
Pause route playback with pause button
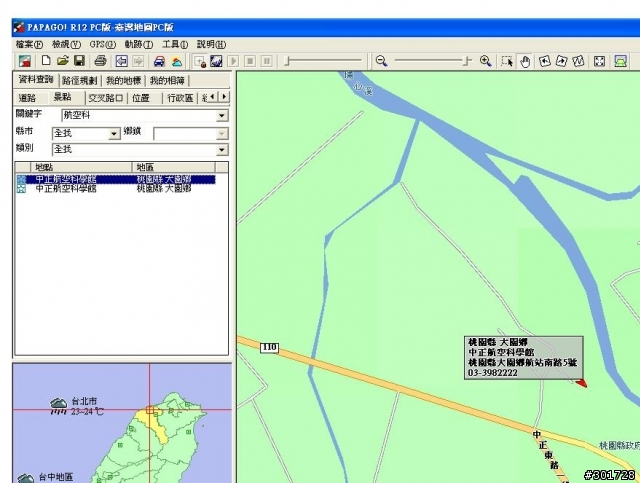267,61
